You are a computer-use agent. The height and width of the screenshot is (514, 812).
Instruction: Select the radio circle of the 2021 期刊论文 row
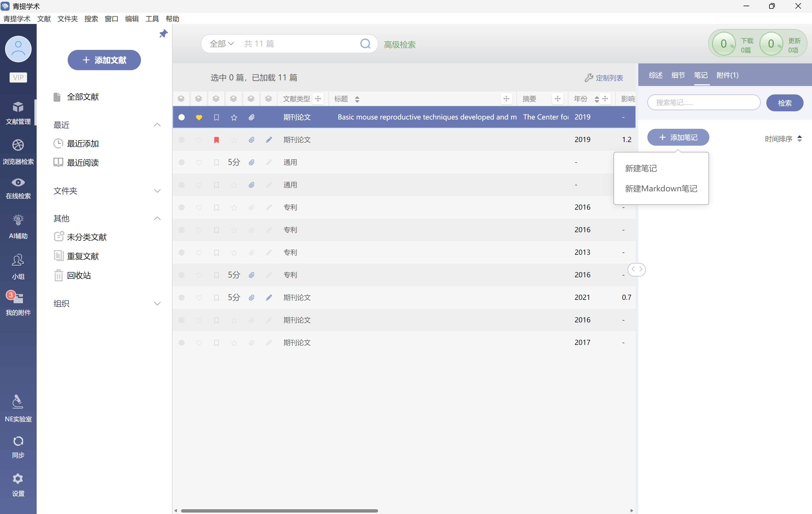pos(181,297)
